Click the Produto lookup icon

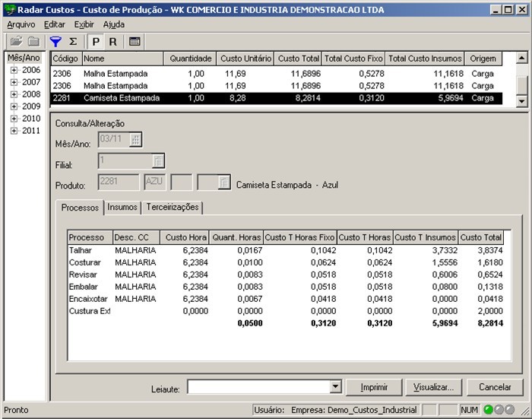(223, 183)
